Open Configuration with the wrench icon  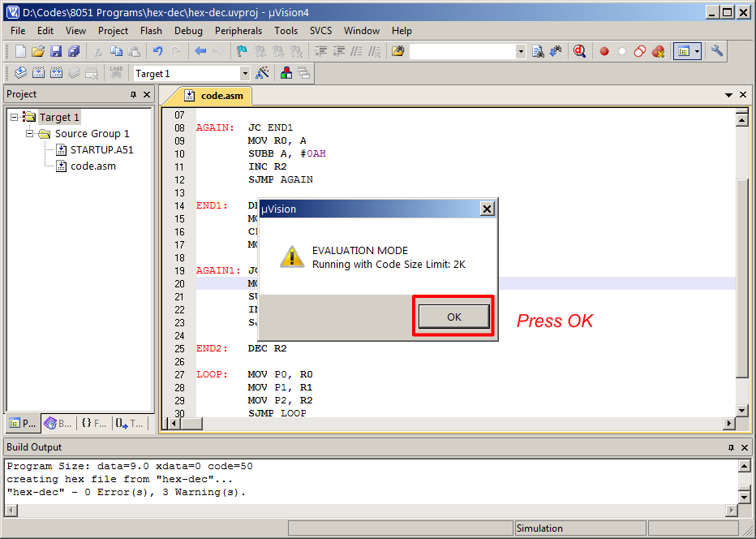pyautogui.click(x=717, y=51)
